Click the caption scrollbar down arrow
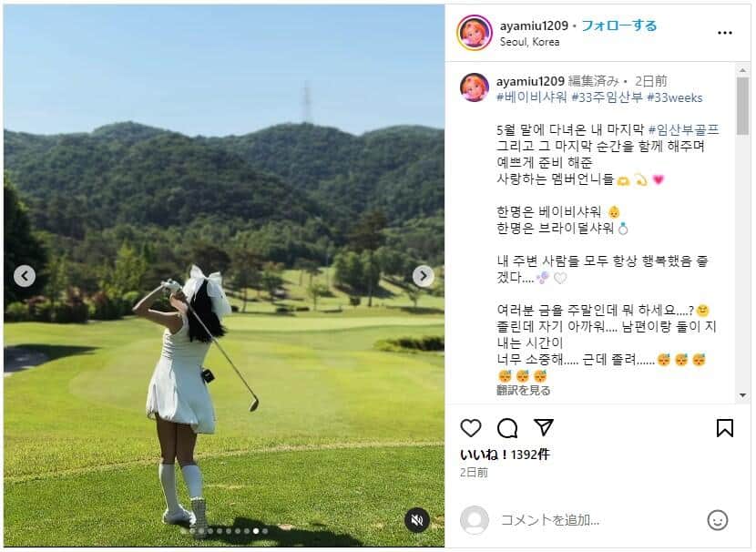The image size is (756, 552). pyautogui.click(x=742, y=395)
